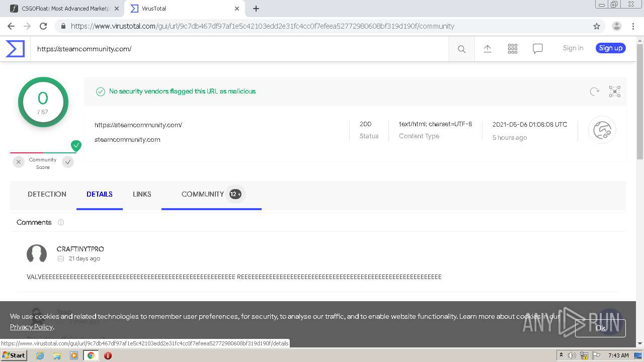The image size is (644, 362).
Task: Click the taskbar clock 7:43 AM
Action: pos(618,355)
